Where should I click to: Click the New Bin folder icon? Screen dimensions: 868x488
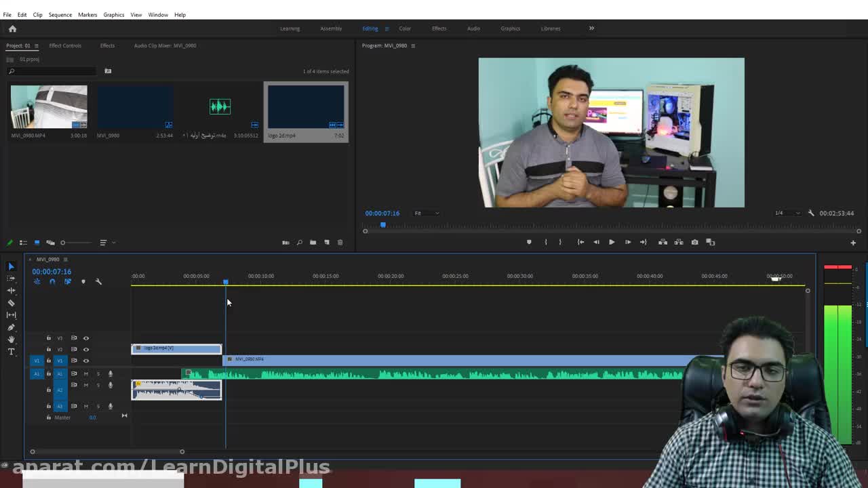[313, 243]
